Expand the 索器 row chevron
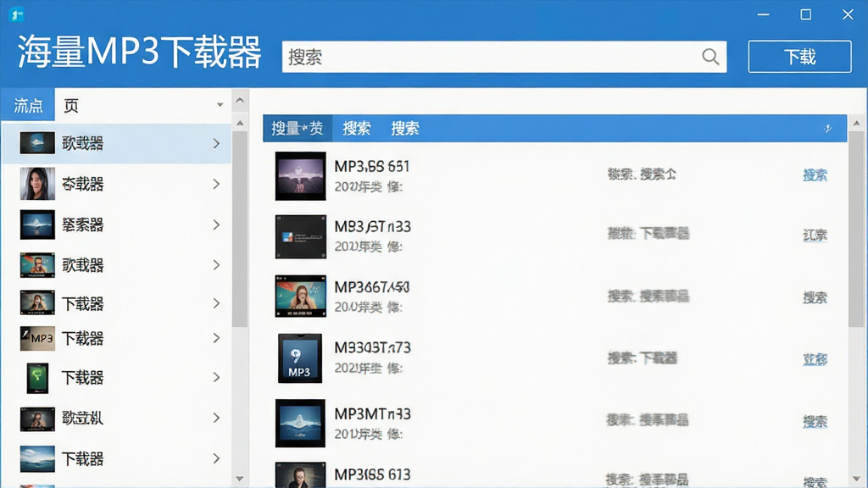868x488 pixels. (216, 225)
